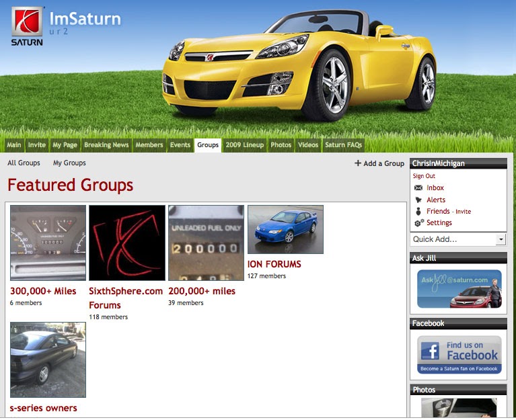Click the Alerts icon in the sidebar

point(418,200)
